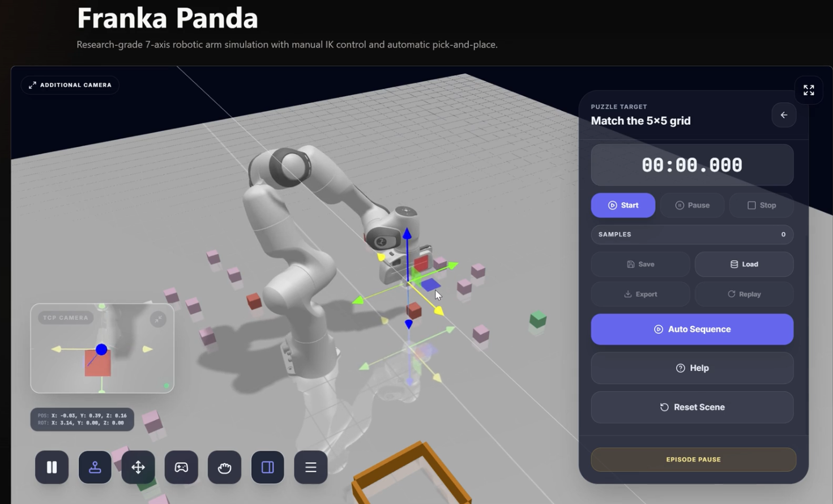Collapse puzzle panel with back arrow

pyautogui.click(x=784, y=115)
